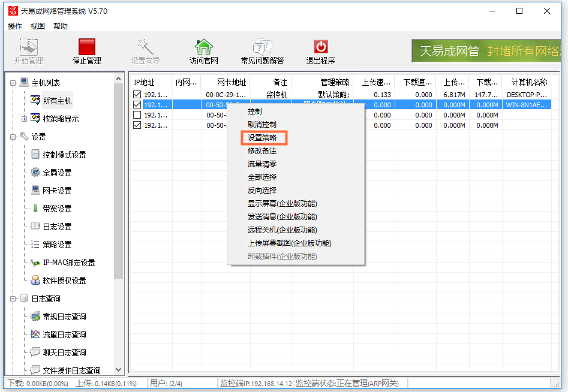568x392 pixels.
Task: Choose 全部选择 in context menu
Action: pos(296,177)
